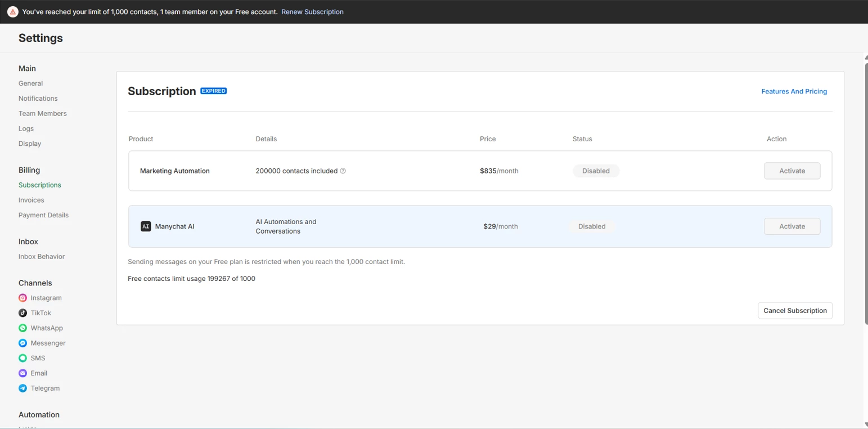Click the Settings page title

pyautogui.click(x=41, y=38)
